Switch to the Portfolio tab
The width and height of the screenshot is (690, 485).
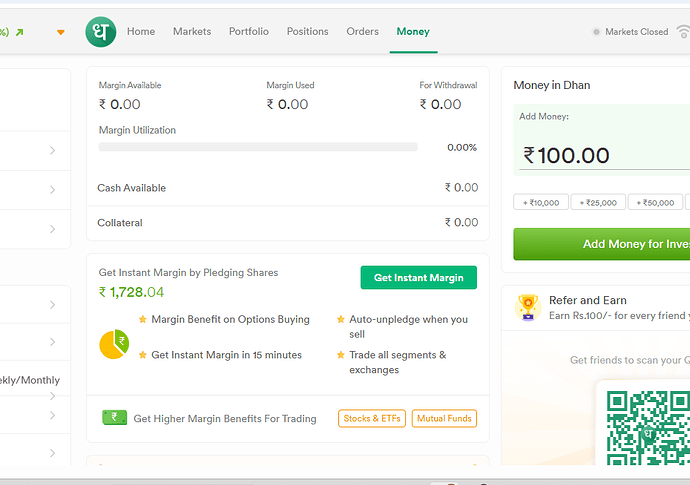(249, 32)
